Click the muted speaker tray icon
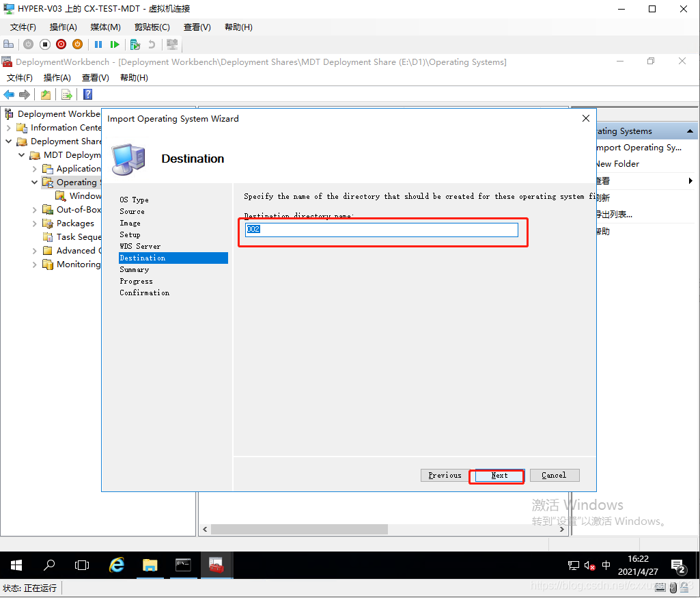This screenshot has width=700, height=598. (590, 566)
